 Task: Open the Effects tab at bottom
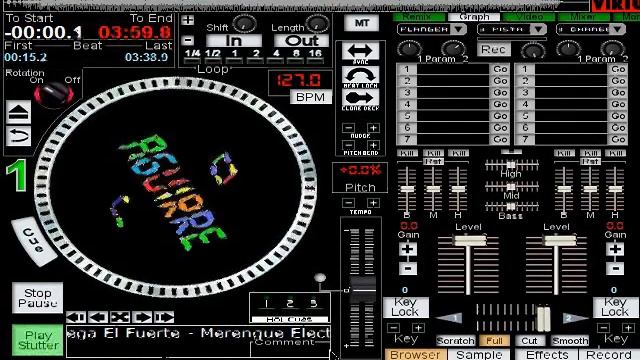[x=547, y=355]
